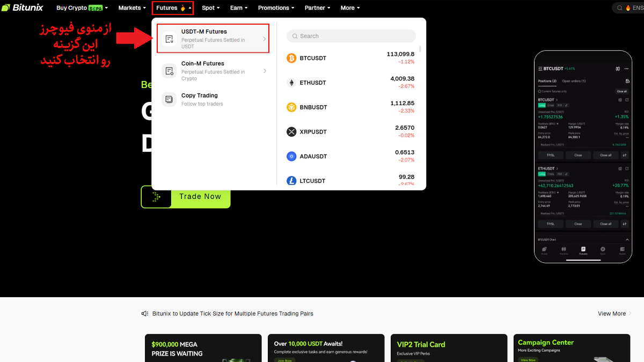Click the futures pair list scrollbar

point(420,49)
